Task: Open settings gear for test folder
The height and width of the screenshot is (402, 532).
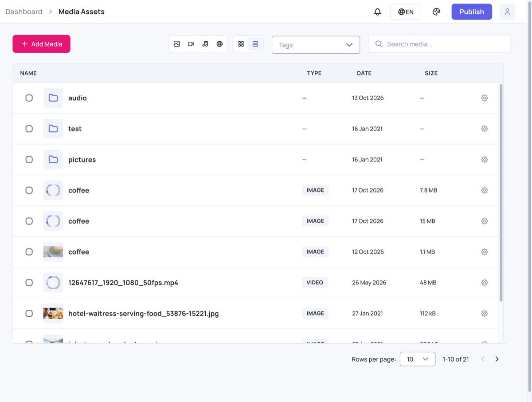Action: pos(485,129)
